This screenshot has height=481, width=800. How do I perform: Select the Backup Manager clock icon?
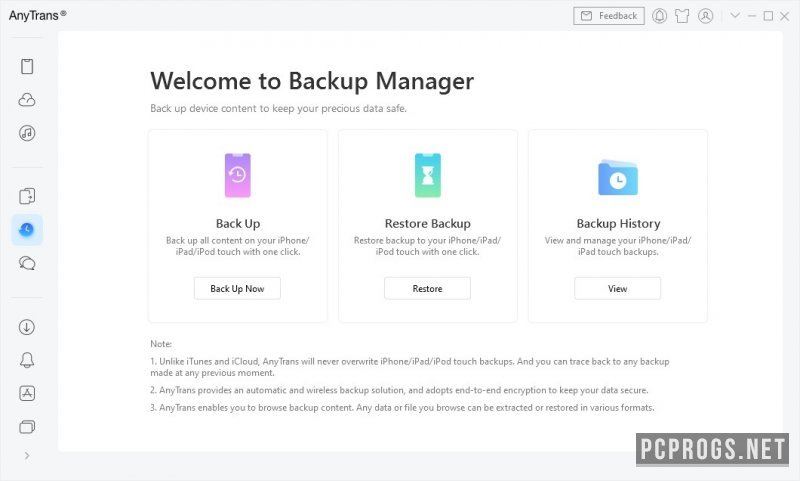tap(27, 230)
